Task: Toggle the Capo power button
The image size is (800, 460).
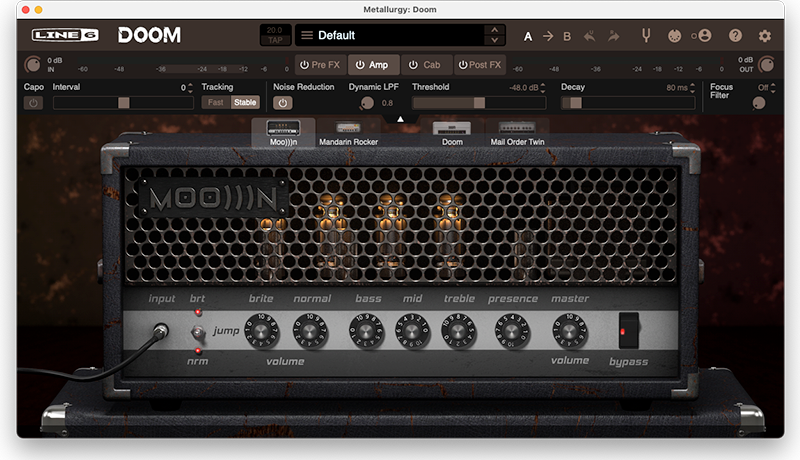Action: coord(33,103)
